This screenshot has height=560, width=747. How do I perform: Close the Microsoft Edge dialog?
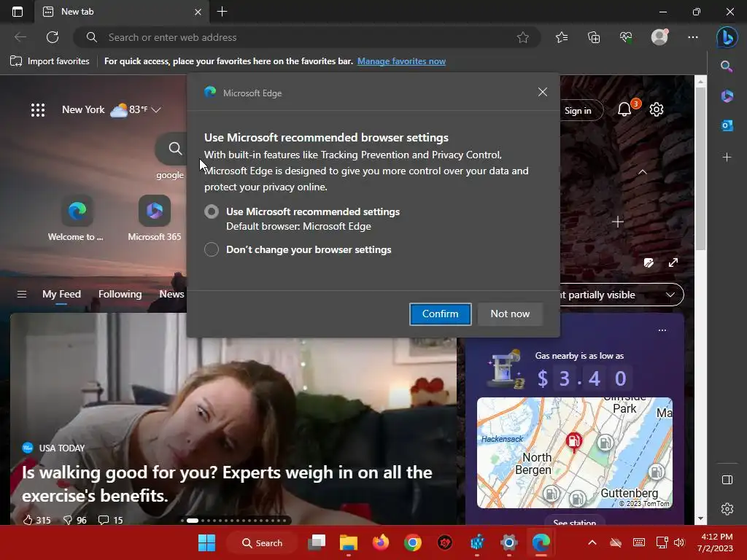click(x=543, y=92)
